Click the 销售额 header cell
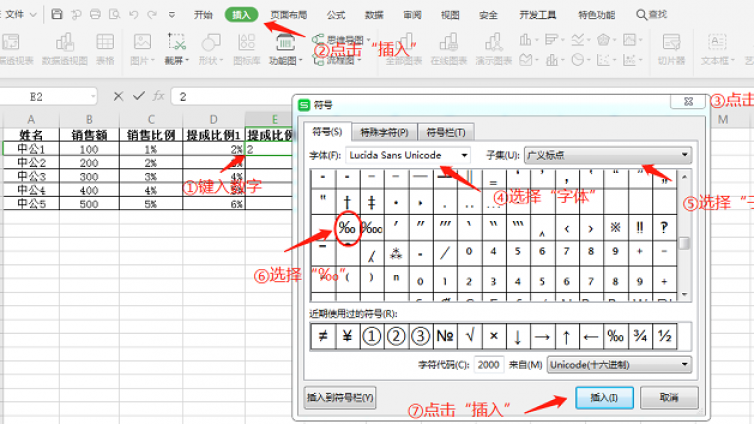The width and height of the screenshot is (754, 424). pos(89,135)
